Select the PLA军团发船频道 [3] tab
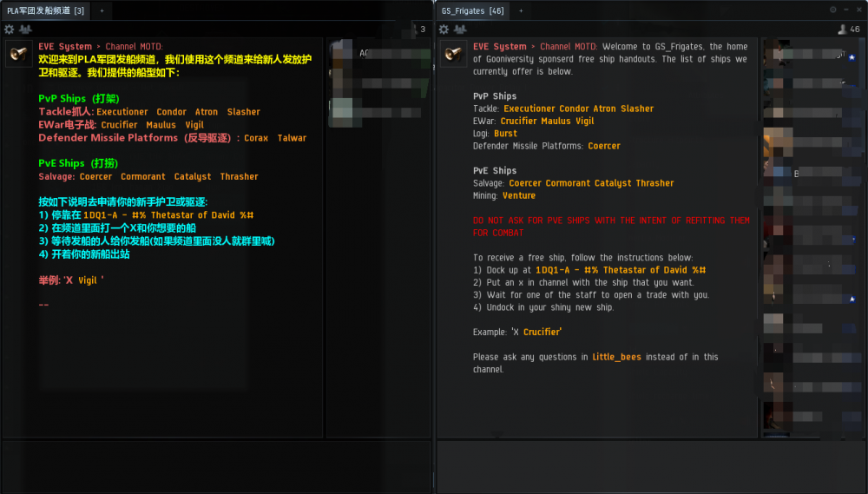This screenshot has height=494, width=868. click(x=45, y=10)
